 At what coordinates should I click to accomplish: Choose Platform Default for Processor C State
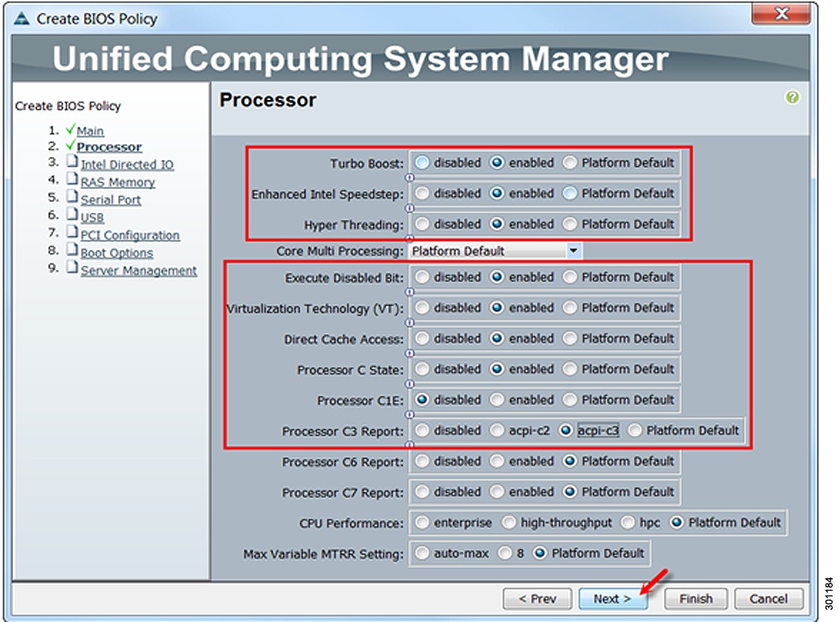570,369
